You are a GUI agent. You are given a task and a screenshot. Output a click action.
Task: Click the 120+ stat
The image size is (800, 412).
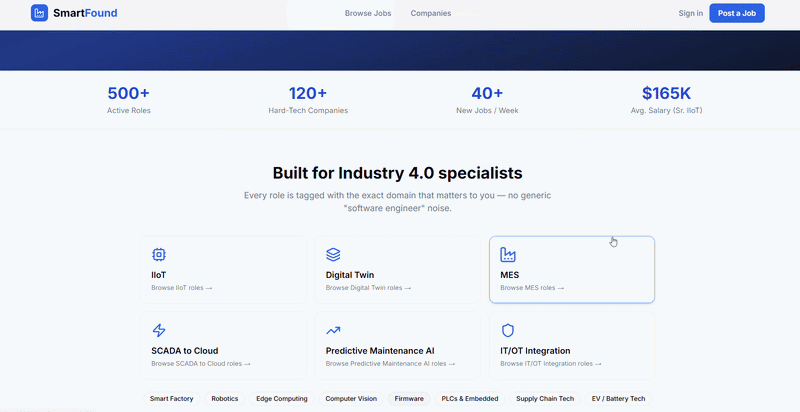coord(308,93)
